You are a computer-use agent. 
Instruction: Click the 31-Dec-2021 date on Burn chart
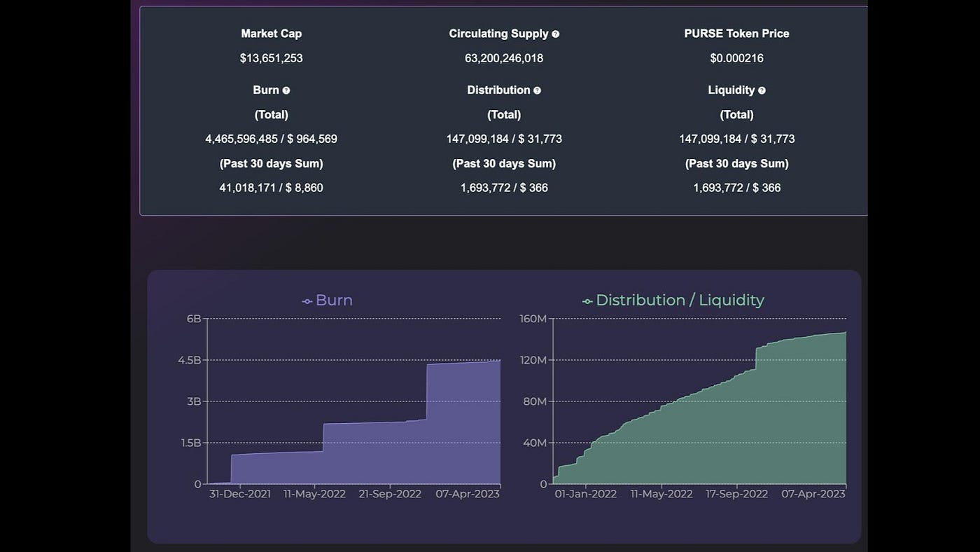coord(240,494)
